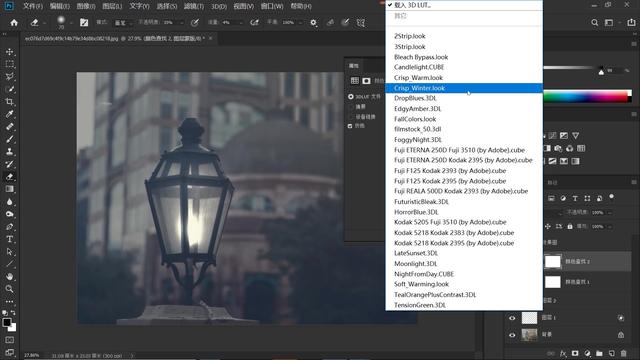This screenshot has height=360, width=640.
Task: Select the second radio option under 3DLUT file
Action: (x=351, y=107)
